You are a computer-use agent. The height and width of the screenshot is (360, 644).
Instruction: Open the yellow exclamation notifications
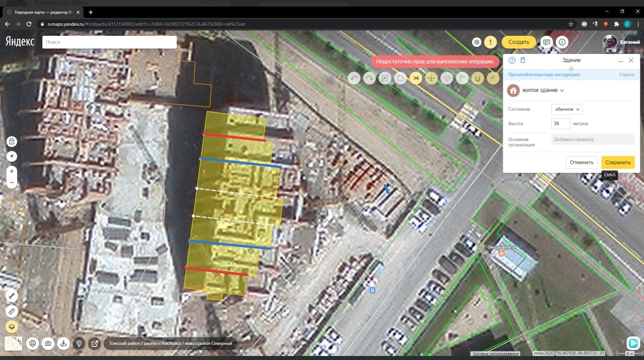[x=491, y=42]
